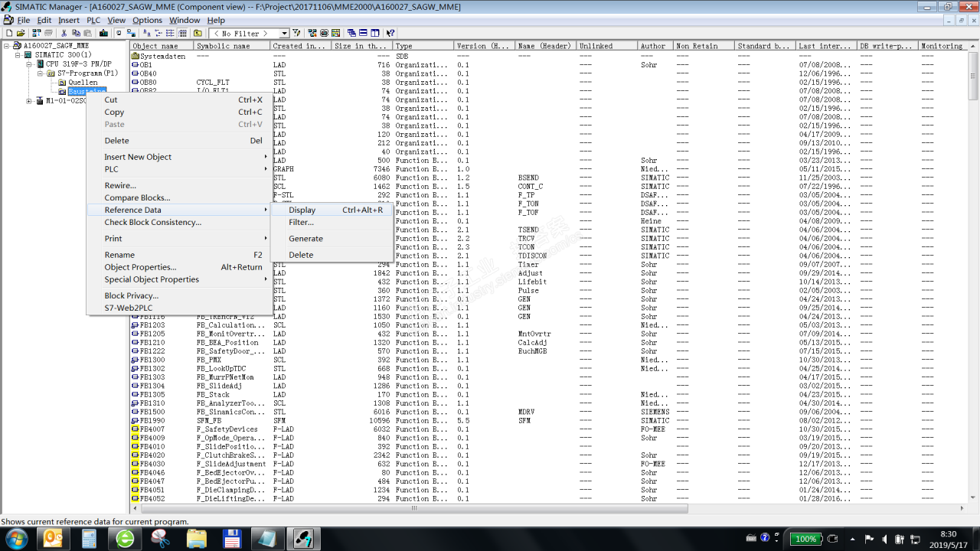
Task: Click the Download to PLC toolbar icon
Action: pos(103,33)
